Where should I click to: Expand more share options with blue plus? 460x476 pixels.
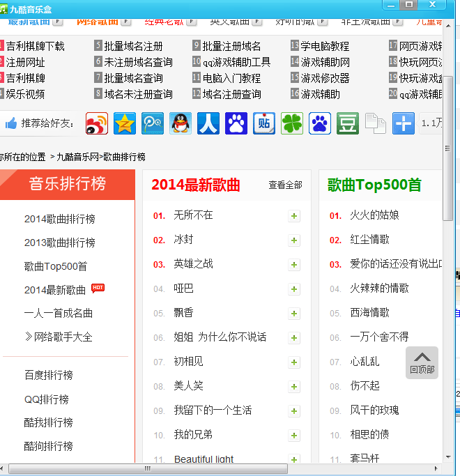pyautogui.click(x=404, y=123)
